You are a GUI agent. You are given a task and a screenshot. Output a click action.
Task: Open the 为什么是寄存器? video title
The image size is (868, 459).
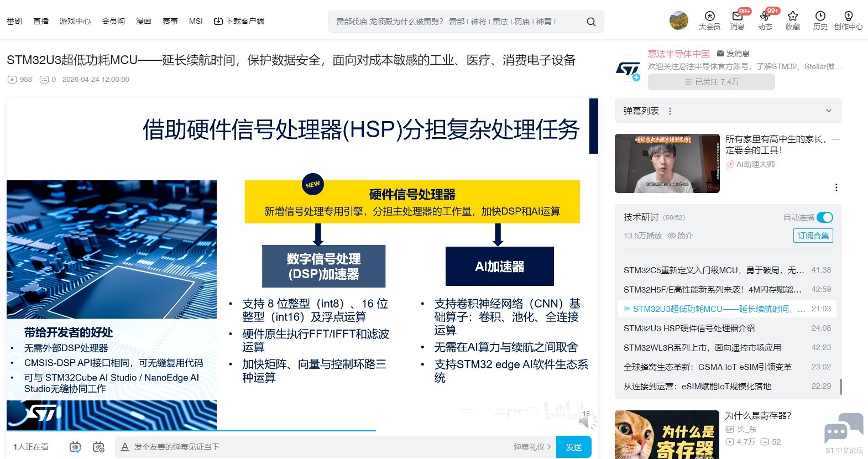coord(758,415)
